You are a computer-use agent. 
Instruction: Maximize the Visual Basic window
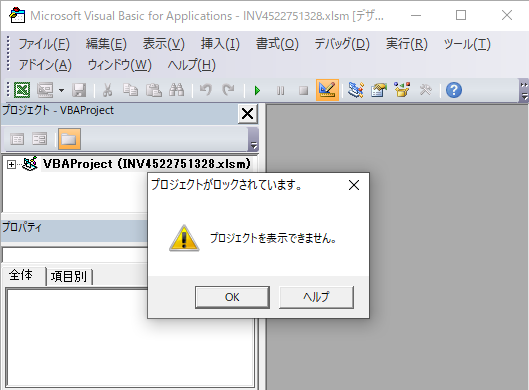tap(461, 16)
